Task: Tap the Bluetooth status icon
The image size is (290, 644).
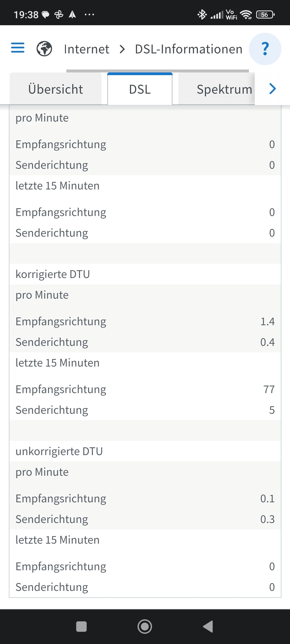Action: pyautogui.click(x=202, y=14)
